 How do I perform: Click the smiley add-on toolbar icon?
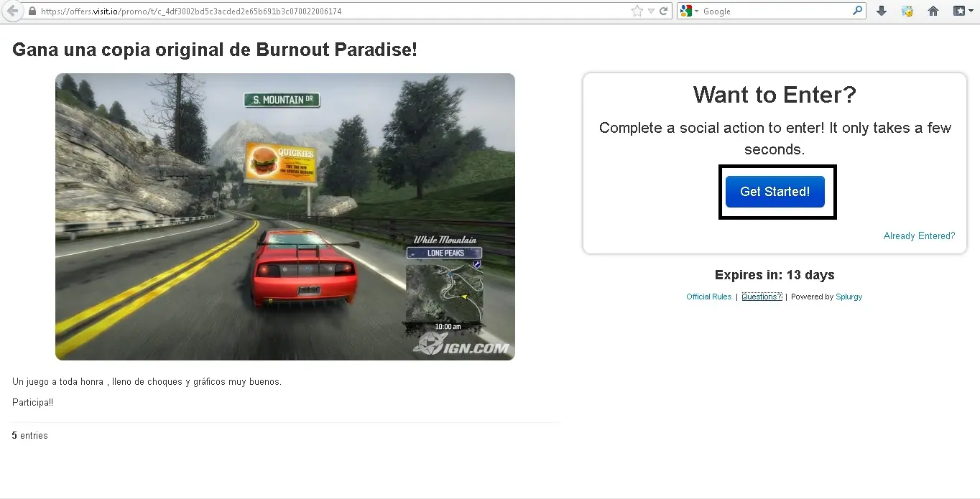point(907,11)
